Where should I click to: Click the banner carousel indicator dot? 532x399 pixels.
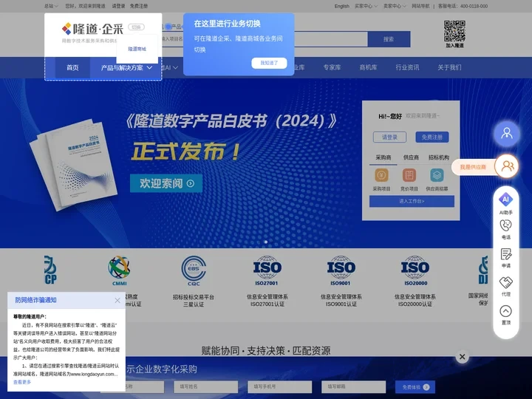tap(266, 242)
